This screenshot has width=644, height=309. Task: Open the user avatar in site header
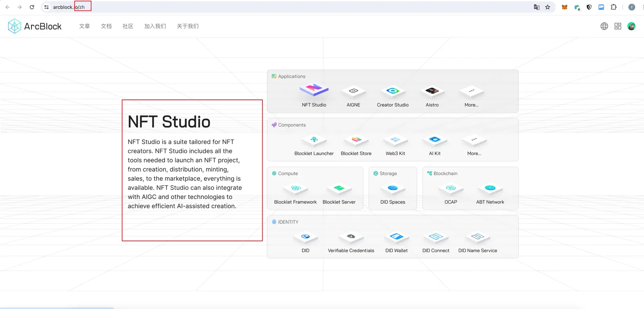click(x=632, y=26)
